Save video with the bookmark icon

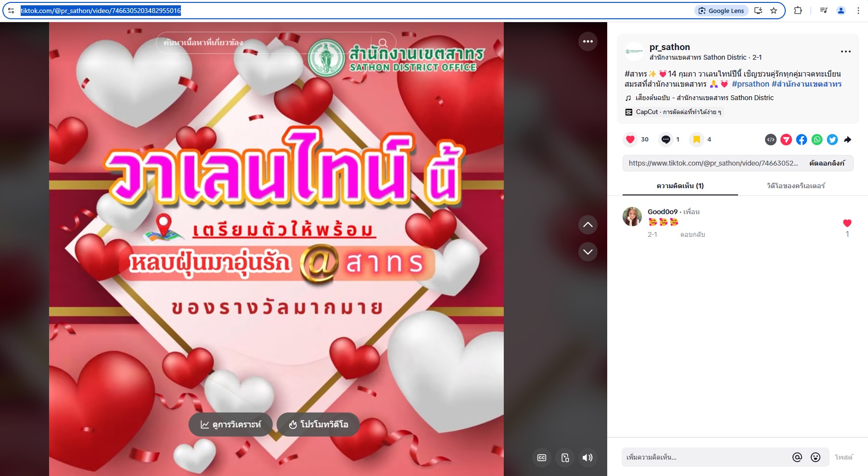click(697, 140)
